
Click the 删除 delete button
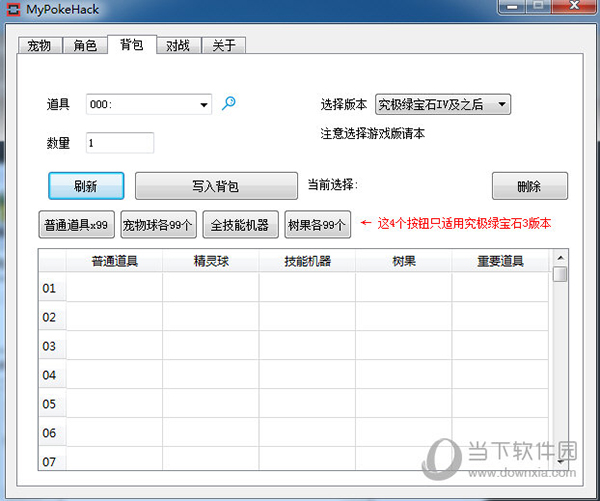pyautogui.click(x=529, y=186)
